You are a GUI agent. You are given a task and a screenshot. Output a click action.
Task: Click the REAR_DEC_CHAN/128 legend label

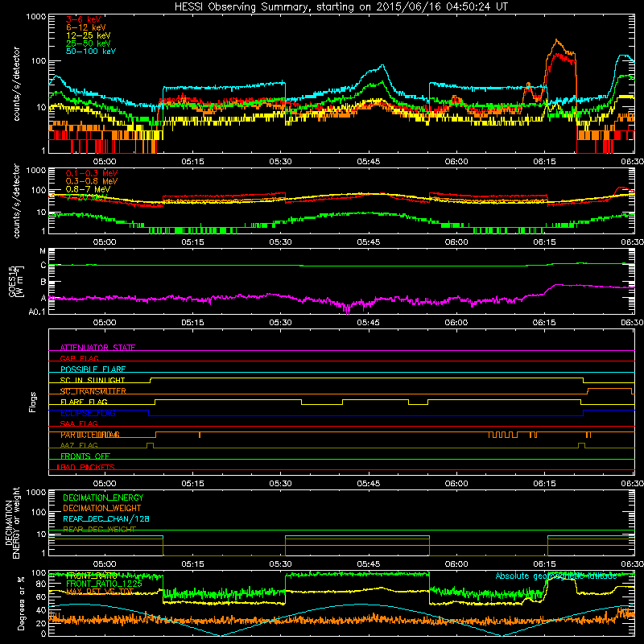tap(106, 518)
